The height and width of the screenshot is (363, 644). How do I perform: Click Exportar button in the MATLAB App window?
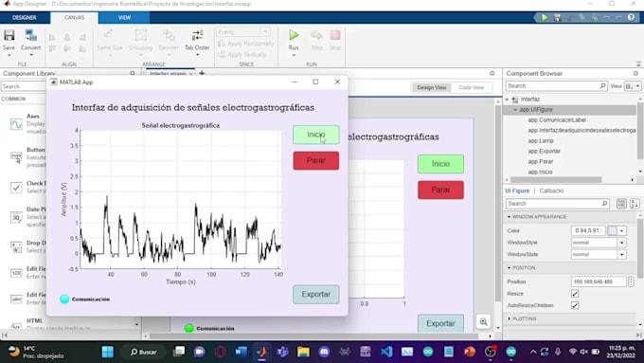[315, 295]
